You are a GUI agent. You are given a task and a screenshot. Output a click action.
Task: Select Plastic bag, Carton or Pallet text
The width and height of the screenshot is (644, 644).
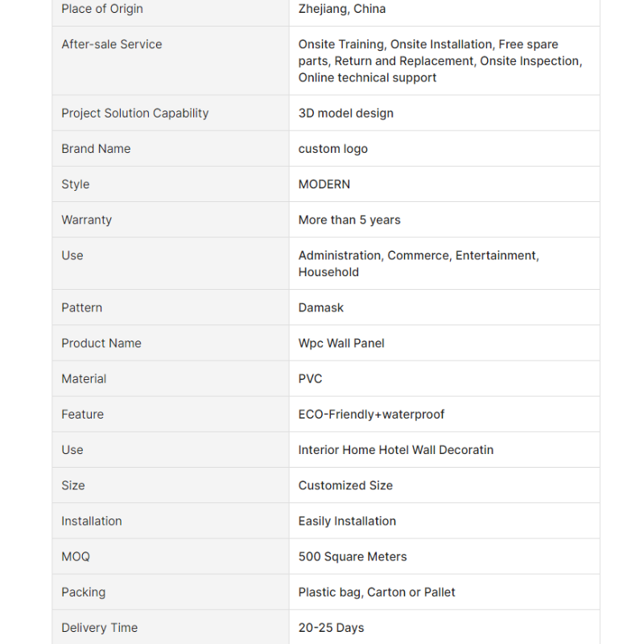(x=377, y=592)
